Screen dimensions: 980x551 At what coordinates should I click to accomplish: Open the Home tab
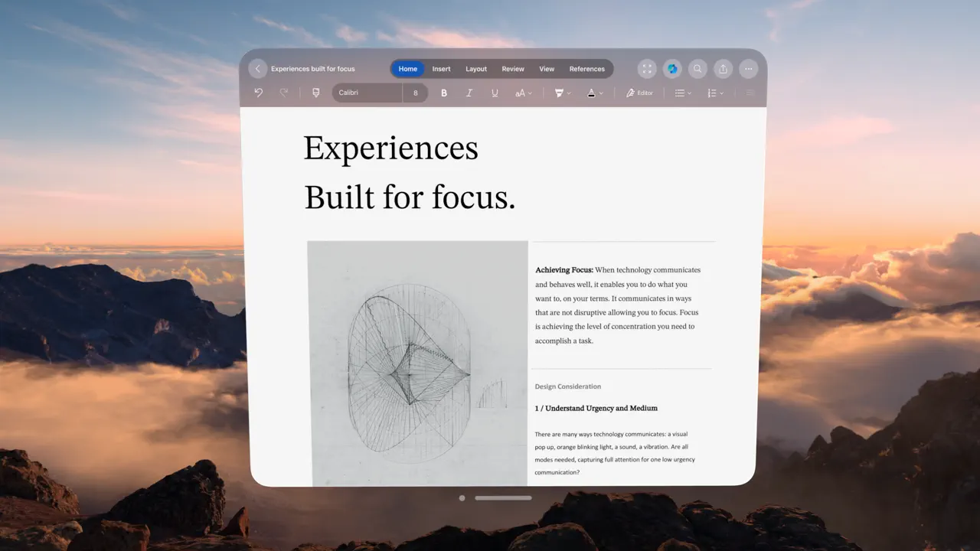point(408,69)
